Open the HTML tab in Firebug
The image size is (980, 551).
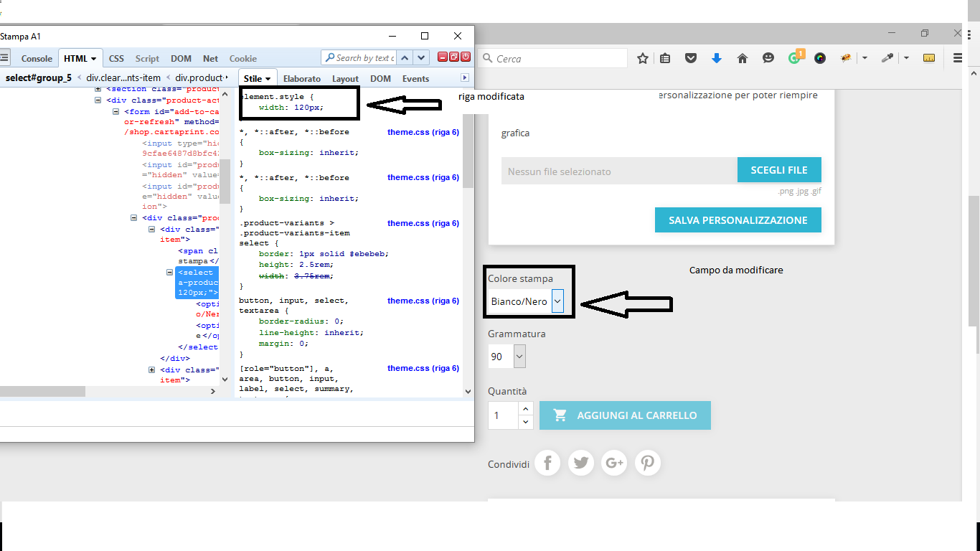80,59
